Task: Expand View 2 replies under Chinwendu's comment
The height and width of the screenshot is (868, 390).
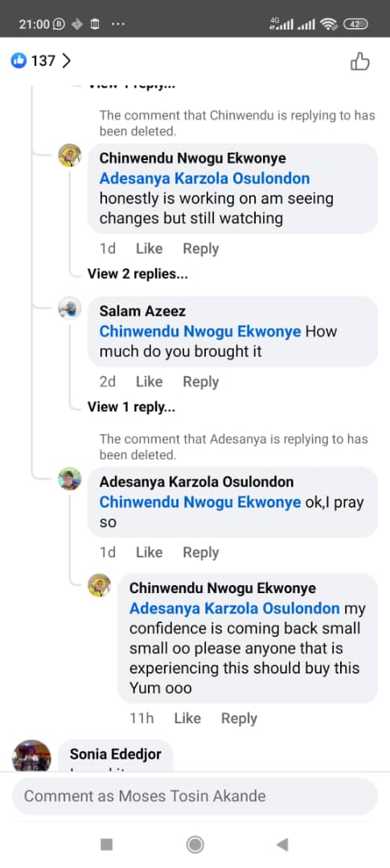Action: (138, 273)
